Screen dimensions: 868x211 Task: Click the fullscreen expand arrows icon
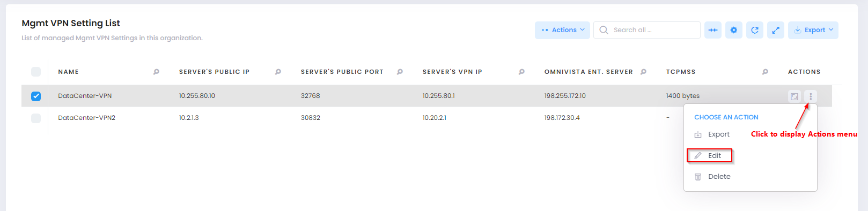click(775, 30)
